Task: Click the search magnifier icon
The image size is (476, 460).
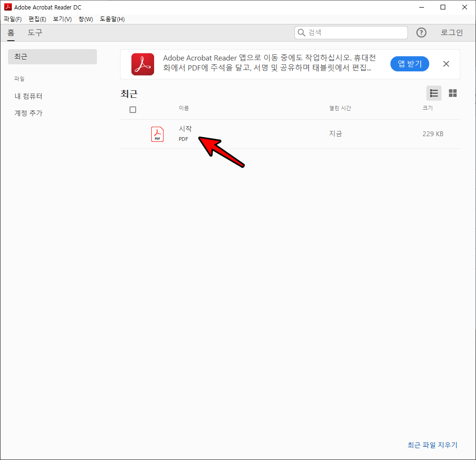Action: coord(301,33)
